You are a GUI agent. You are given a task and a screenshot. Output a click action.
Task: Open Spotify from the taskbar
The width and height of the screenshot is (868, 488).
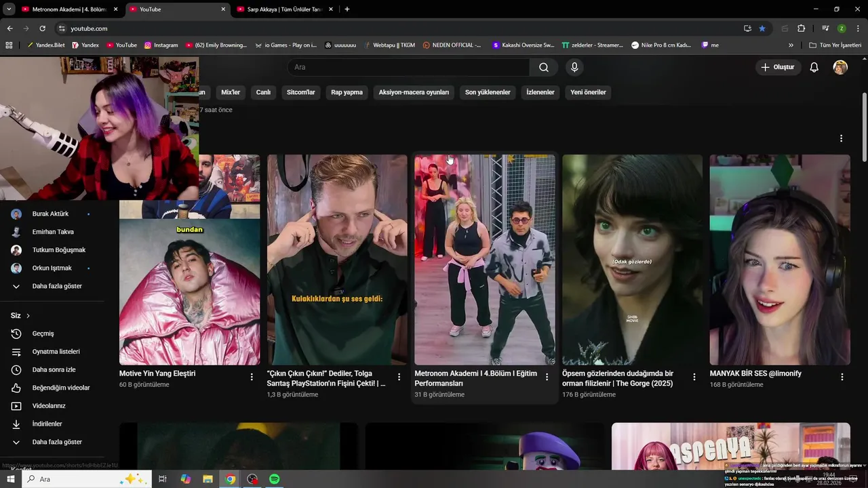275,479
